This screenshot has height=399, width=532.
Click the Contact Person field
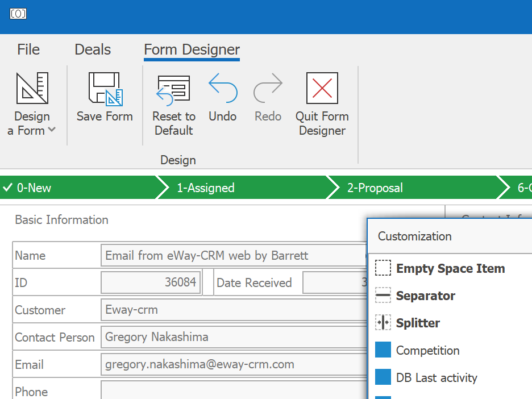tap(234, 337)
